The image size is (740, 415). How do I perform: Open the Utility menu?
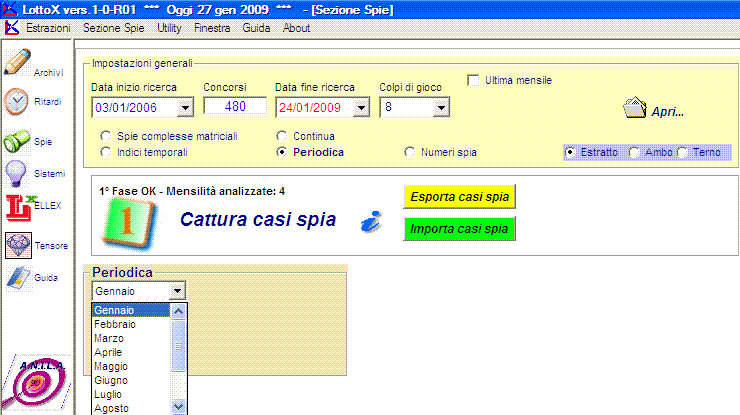169,28
